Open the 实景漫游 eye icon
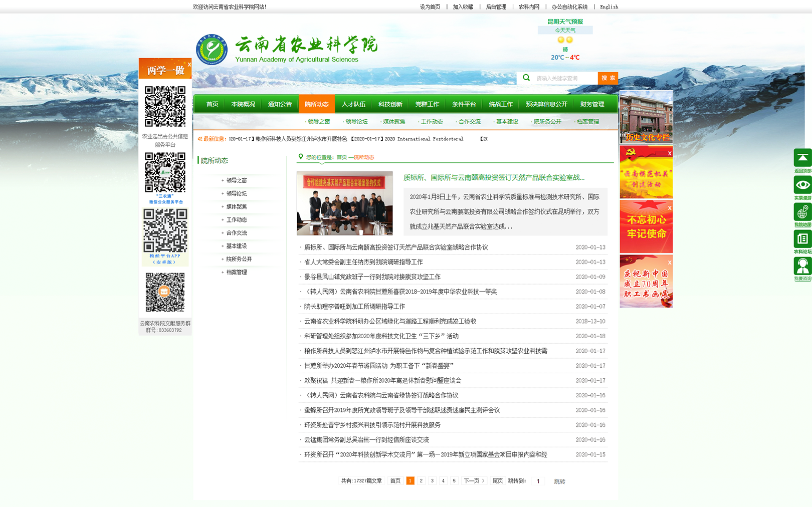Viewport: 812px width, 507px height. point(802,185)
